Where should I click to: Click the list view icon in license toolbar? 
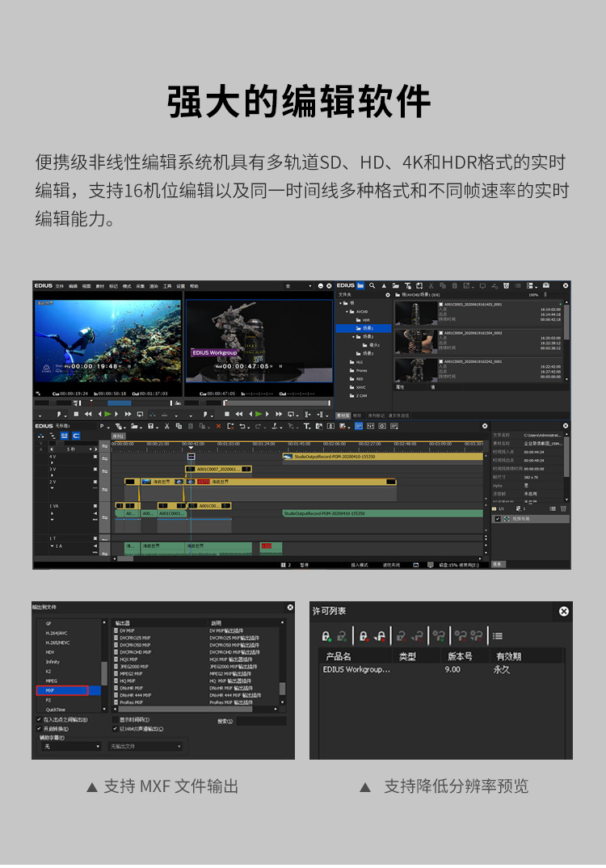498,636
